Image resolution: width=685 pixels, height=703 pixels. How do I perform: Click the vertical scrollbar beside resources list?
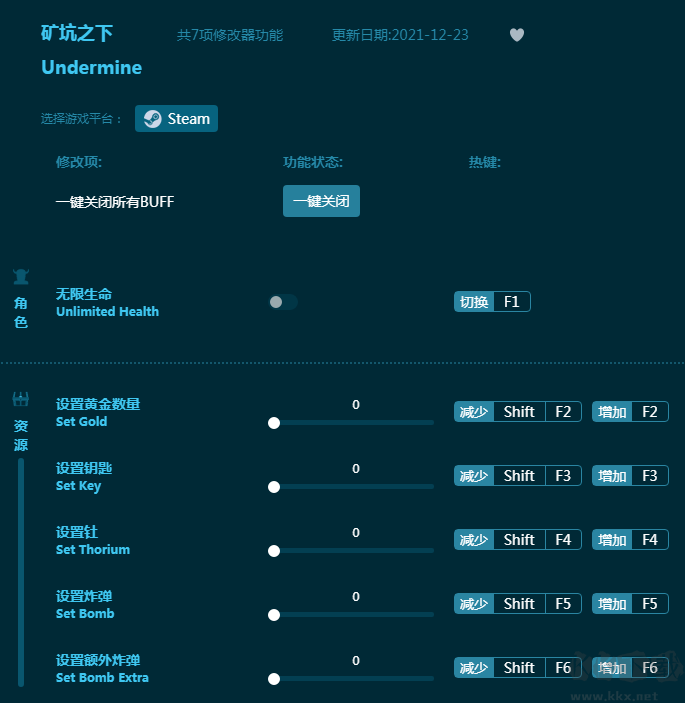coord(21,572)
